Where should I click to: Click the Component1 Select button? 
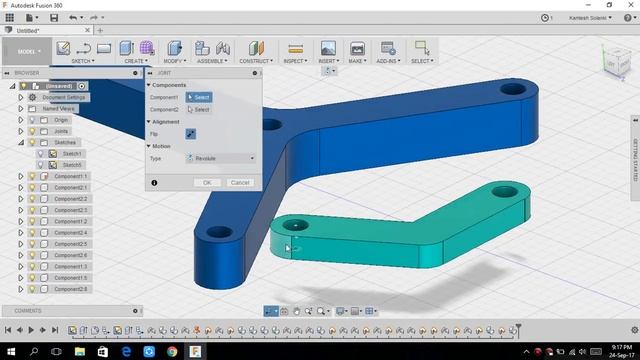[199, 97]
